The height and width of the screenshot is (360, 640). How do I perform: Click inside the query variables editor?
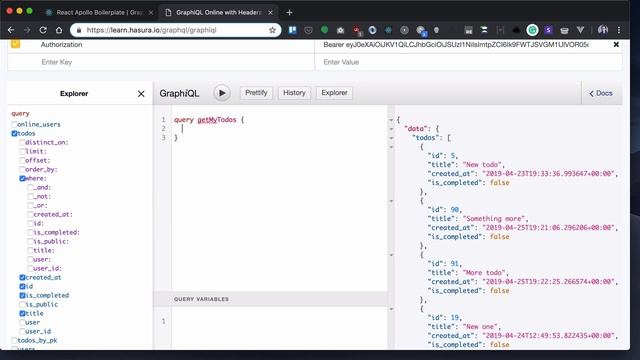pos(280,328)
